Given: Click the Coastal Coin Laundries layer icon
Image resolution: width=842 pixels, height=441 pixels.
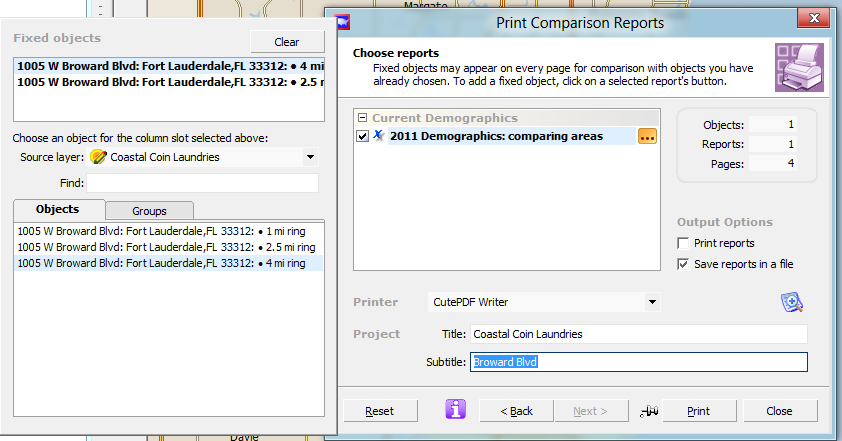Looking at the screenshot, I should point(98,157).
